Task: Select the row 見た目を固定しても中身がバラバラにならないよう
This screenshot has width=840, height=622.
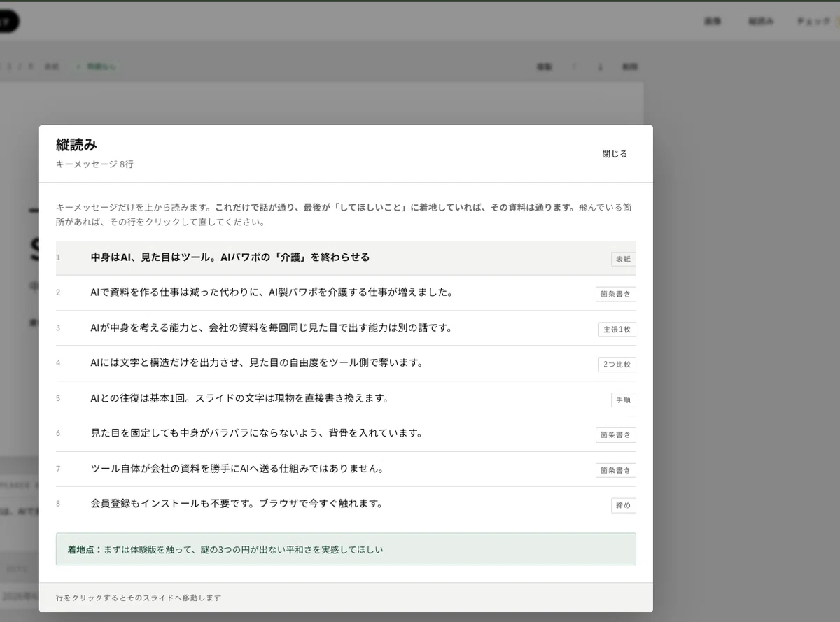Action: click(346, 434)
